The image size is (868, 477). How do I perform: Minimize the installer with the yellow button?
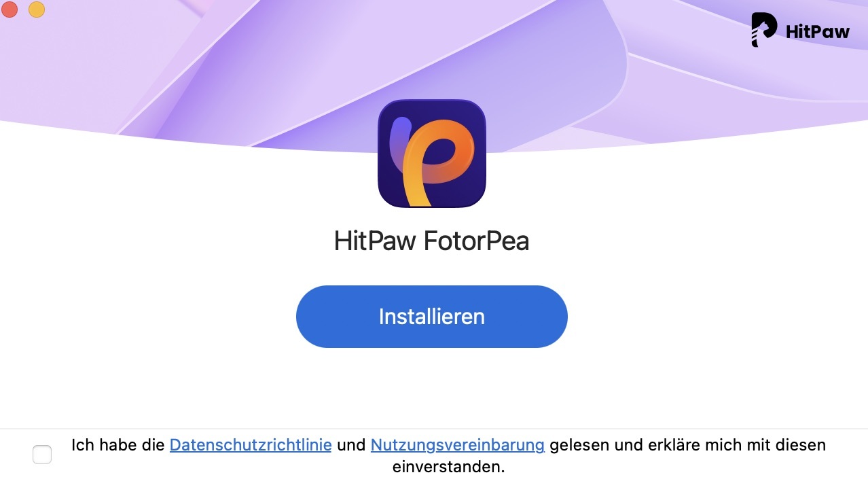point(37,10)
